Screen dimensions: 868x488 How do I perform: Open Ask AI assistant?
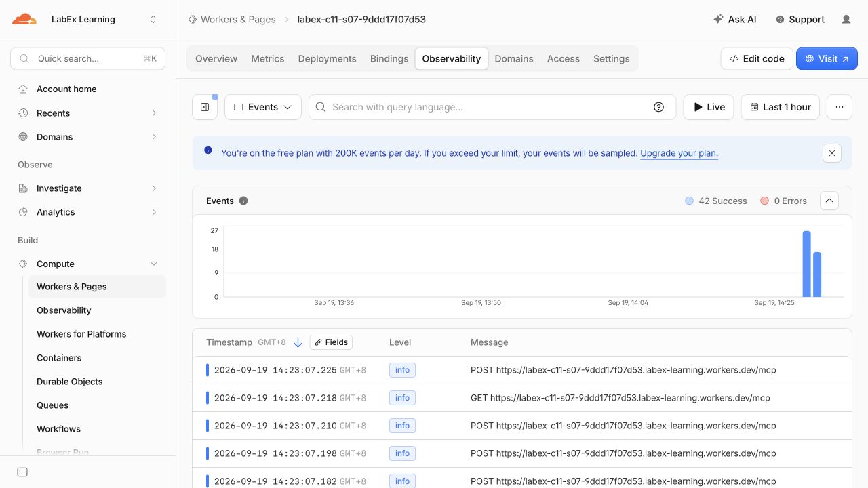point(734,19)
